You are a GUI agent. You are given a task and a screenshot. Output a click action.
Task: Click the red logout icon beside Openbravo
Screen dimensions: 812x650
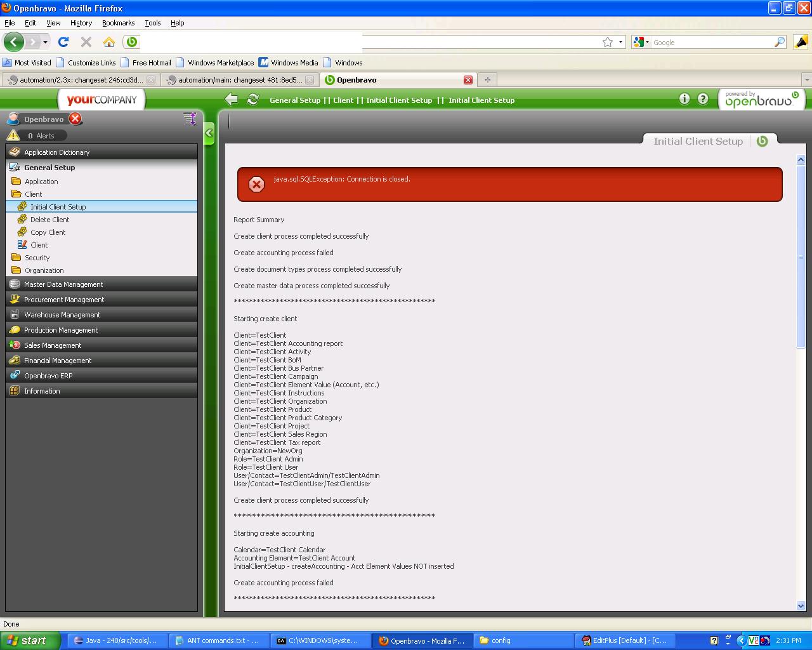point(75,119)
